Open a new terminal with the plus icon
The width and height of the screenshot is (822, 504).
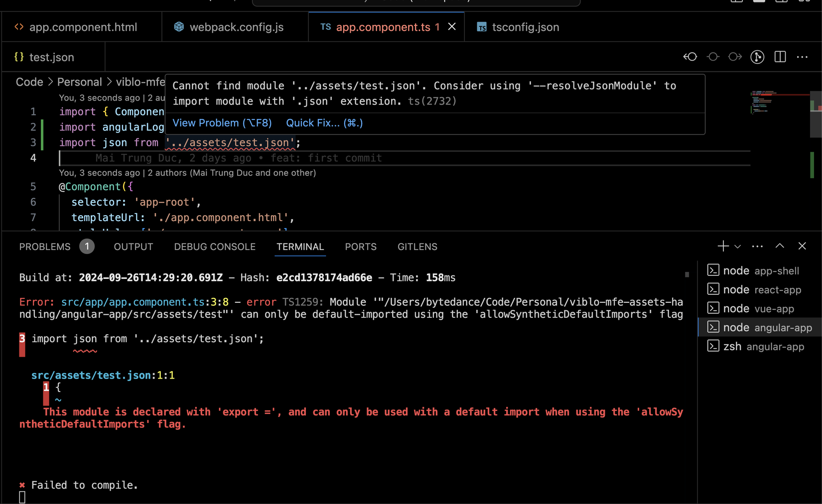[722, 246]
